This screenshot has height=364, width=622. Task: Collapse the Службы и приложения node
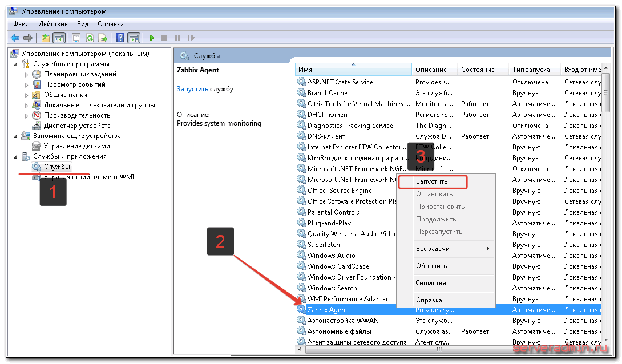click(x=15, y=156)
